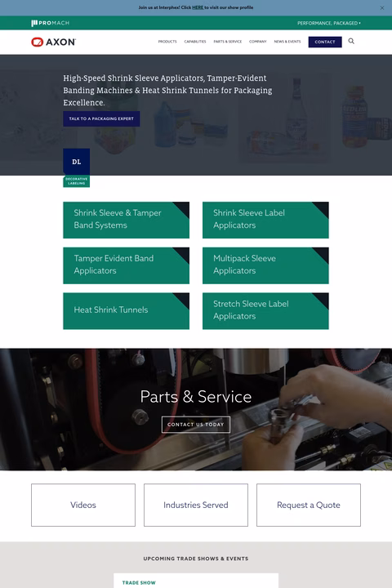Click the DL Decorative Labeling badge
Screen dimensions: 392x588
click(77, 167)
